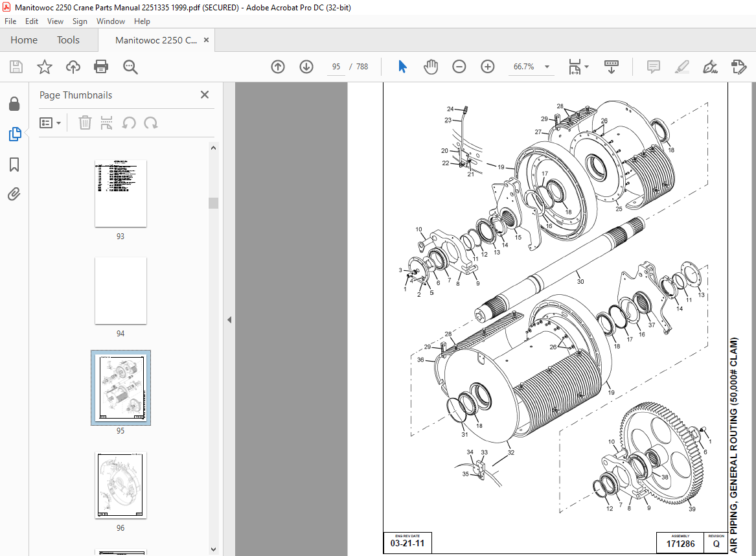The height and width of the screenshot is (556, 756).
Task: Click the 03-21-11 revision date text
Action: tap(407, 544)
